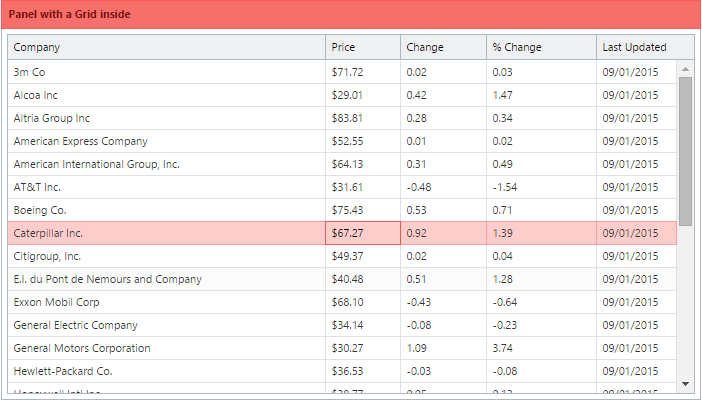The width and height of the screenshot is (702, 400).
Task: Click the -0.48 change cell
Action: click(x=444, y=187)
